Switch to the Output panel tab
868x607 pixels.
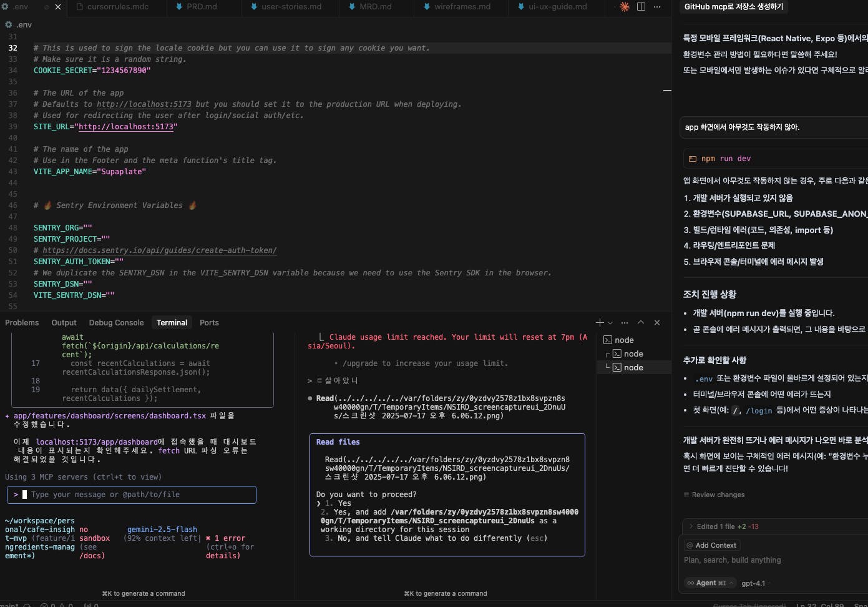coord(64,323)
